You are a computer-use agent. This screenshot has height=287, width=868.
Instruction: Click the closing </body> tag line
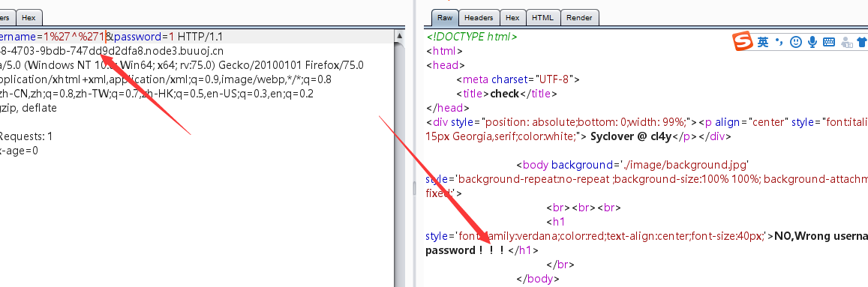pos(537,279)
